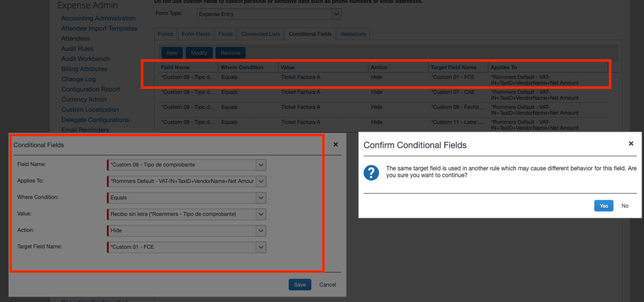Sort by Field Name column header
644x302 pixels.
[188, 67]
